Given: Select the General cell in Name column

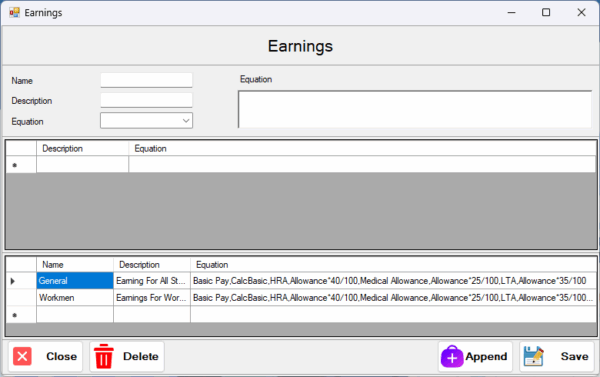Looking at the screenshot, I should coord(75,281).
